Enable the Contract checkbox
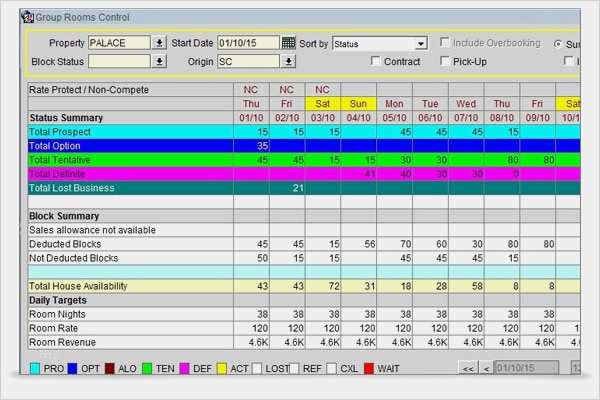This screenshot has height=400, width=600. tap(376, 60)
